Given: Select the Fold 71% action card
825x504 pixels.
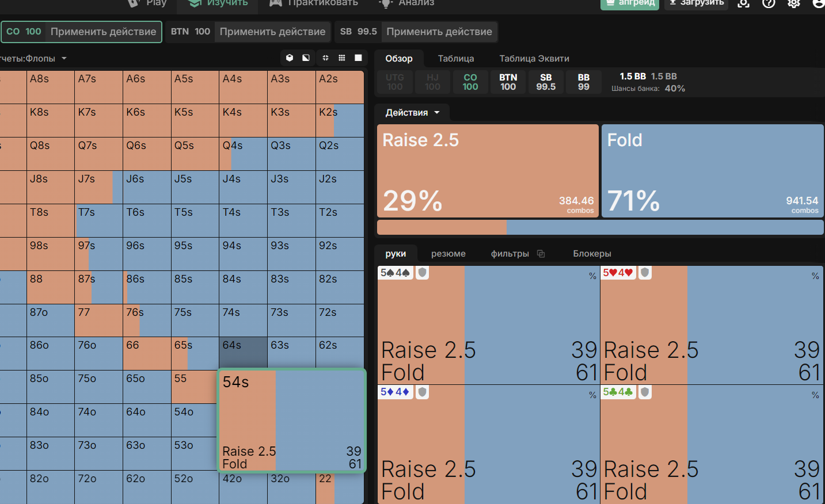Looking at the screenshot, I should 713,171.
